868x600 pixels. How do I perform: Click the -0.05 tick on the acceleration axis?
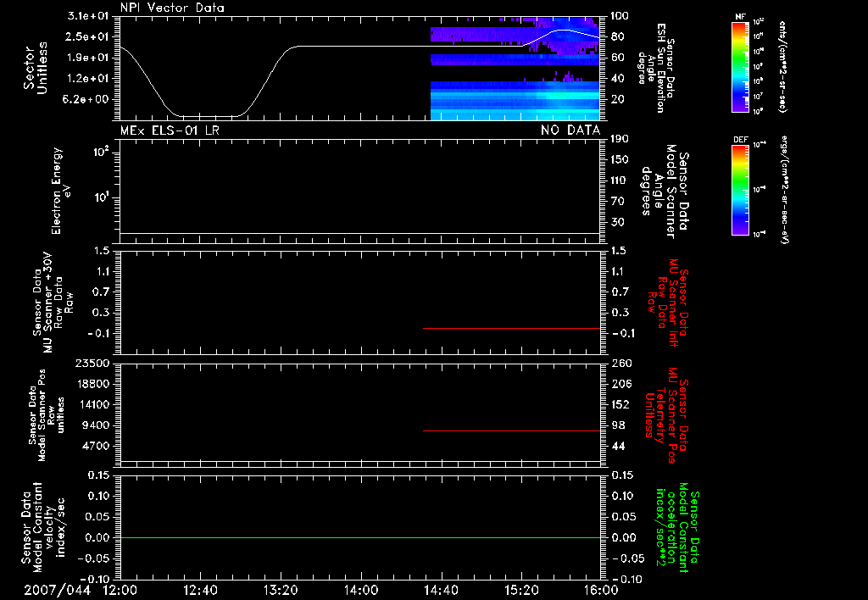(628, 558)
